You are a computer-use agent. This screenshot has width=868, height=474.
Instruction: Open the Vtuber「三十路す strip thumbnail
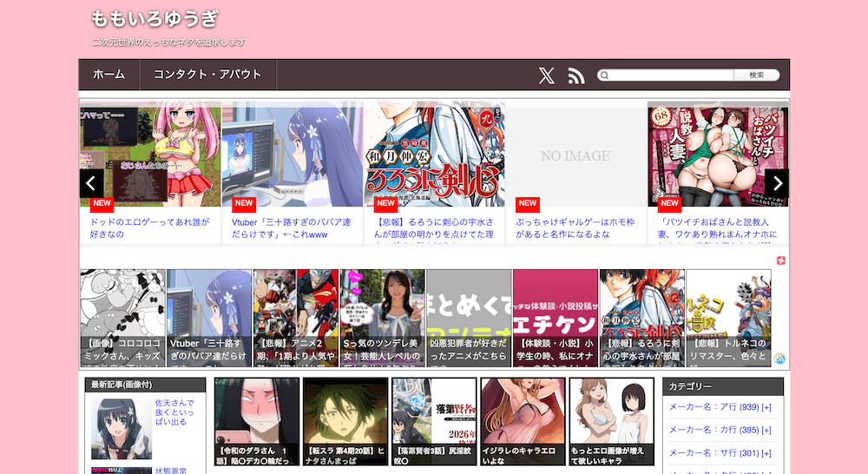click(x=209, y=318)
